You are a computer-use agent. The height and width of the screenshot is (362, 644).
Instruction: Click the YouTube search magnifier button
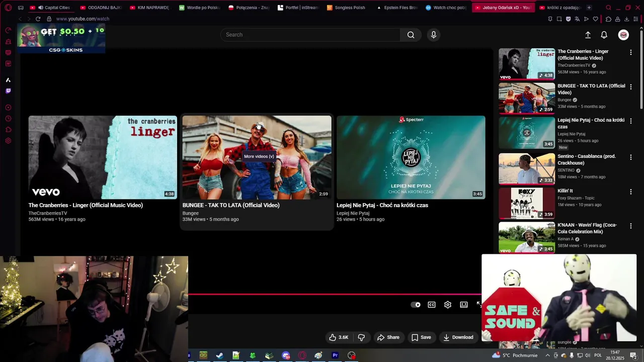click(x=411, y=35)
